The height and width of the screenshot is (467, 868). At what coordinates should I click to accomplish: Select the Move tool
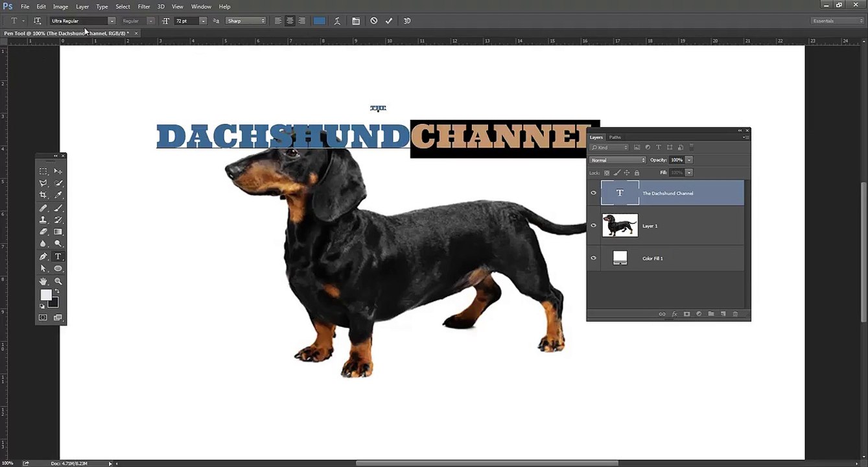point(58,171)
